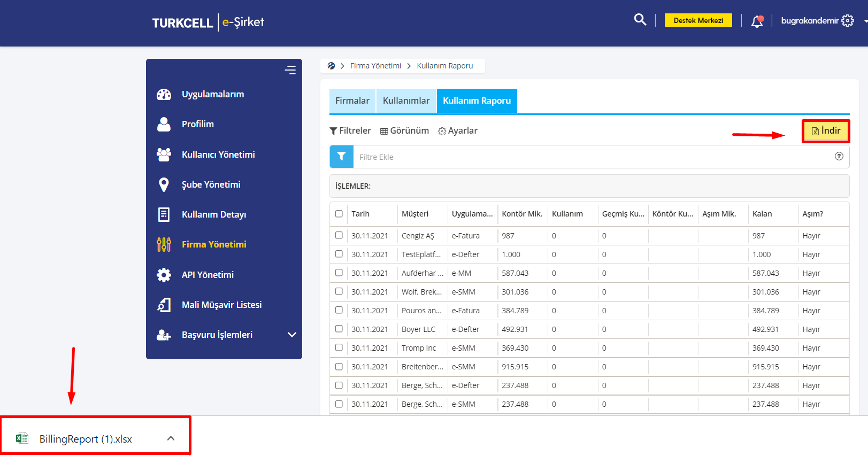The width and height of the screenshot is (868, 456).
Task: Click the 915.915 Kontör Mik. cell
Action: point(515,367)
